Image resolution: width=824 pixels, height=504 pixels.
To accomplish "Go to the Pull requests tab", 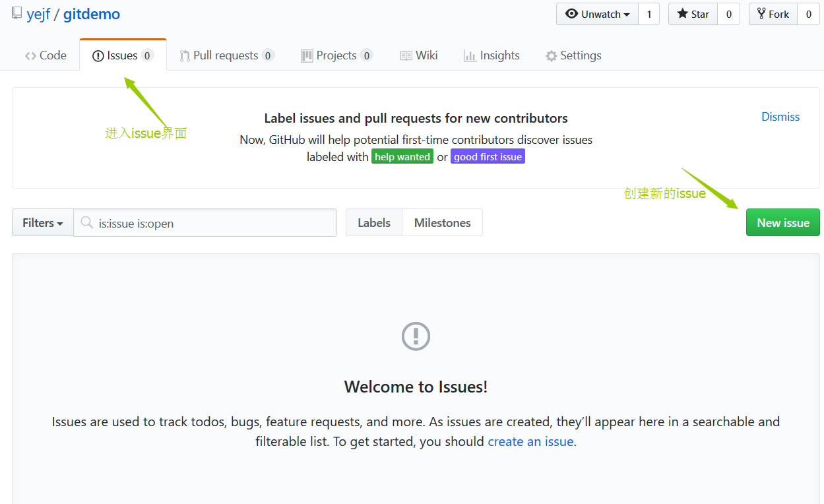I will tap(227, 55).
